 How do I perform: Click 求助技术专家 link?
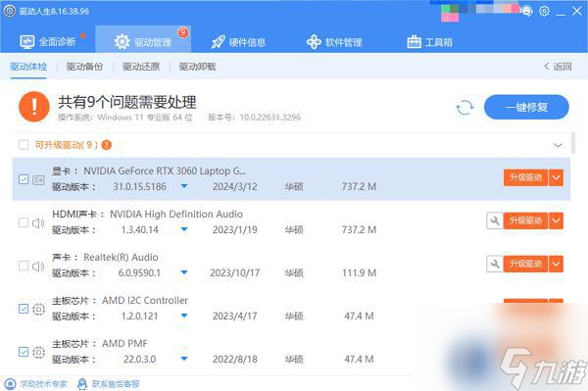(36, 384)
